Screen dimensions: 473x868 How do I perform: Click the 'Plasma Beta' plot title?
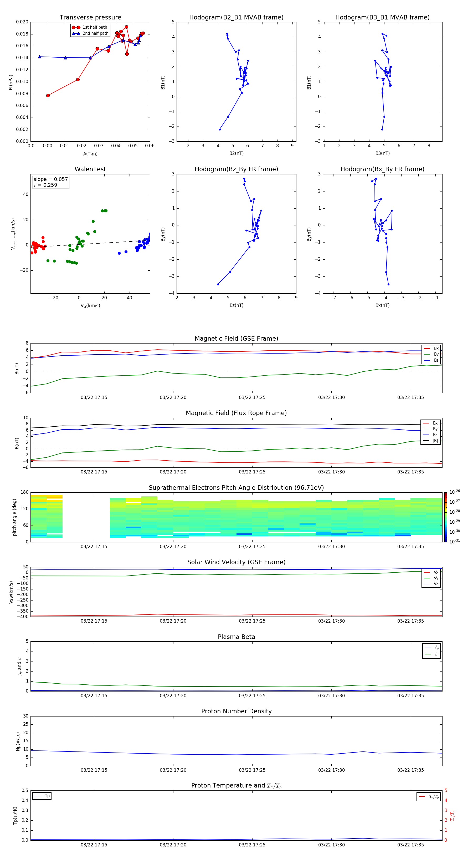(236, 637)
